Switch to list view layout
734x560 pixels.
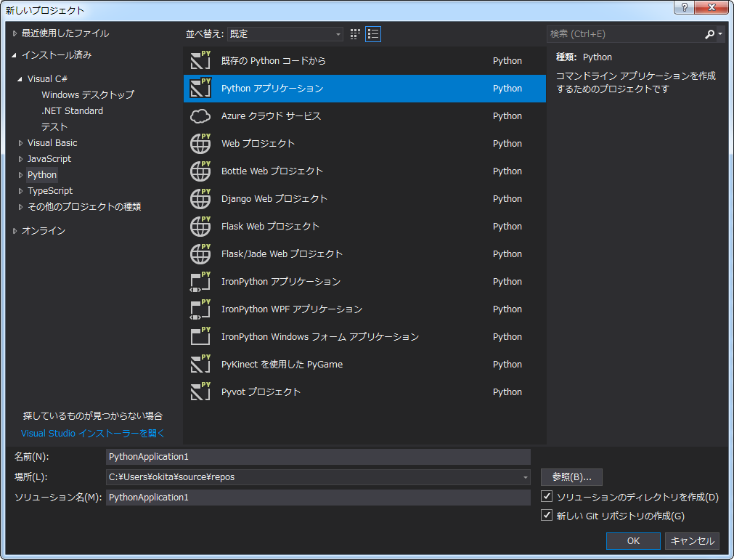pyautogui.click(x=373, y=34)
